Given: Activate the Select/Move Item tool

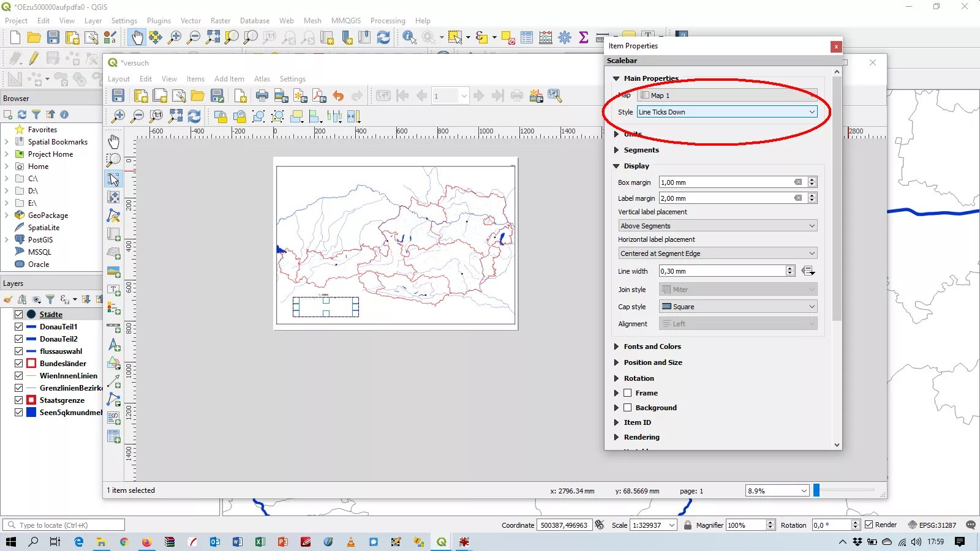Looking at the screenshot, I should click(114, 179).
